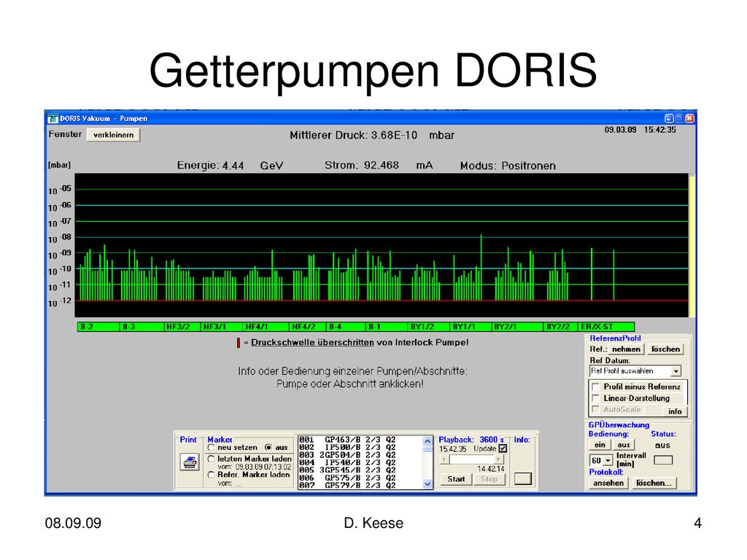
Task: Click the '15:42:35' clock text
Action: (659, 130)
